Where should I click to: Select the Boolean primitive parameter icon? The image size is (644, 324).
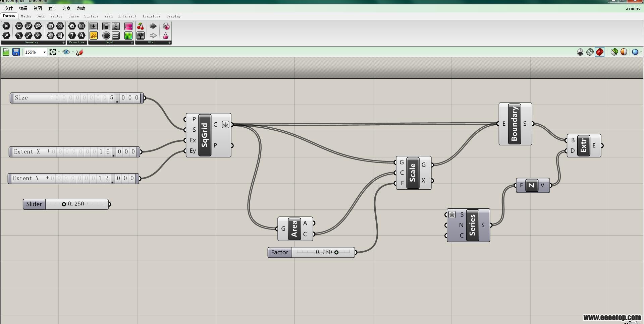point(72,26)
